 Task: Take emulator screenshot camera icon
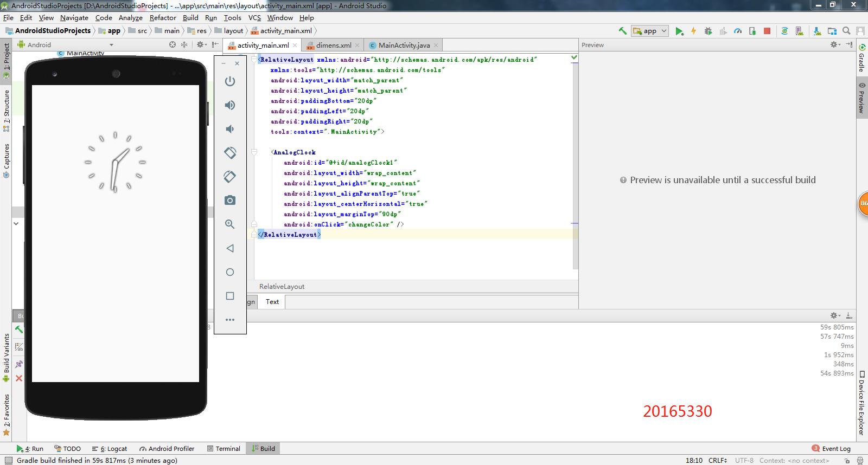230,201
